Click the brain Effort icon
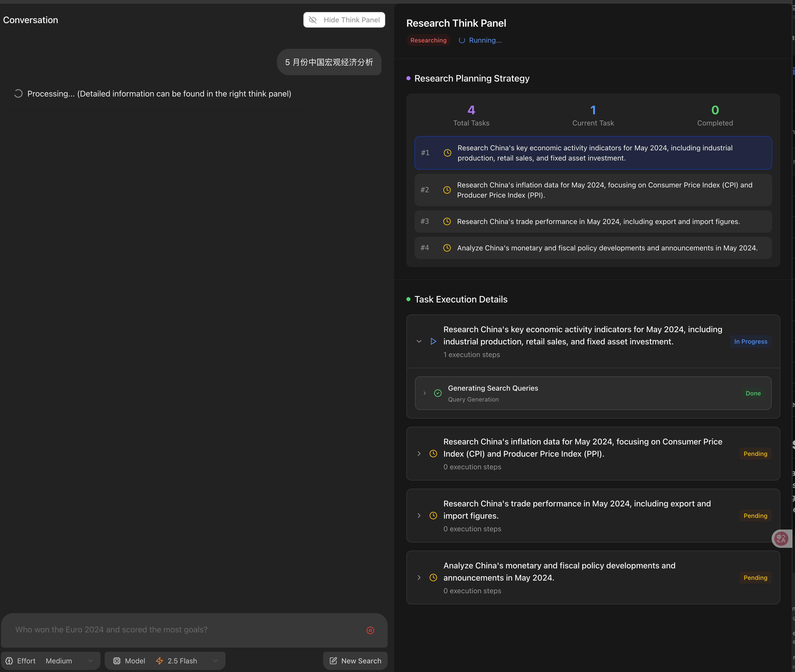The image size is (795, 672). [9, 661]
